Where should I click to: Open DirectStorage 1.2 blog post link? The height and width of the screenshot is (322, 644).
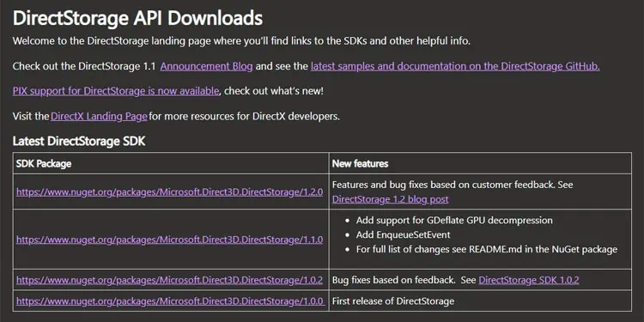click(x=390, y=199)
